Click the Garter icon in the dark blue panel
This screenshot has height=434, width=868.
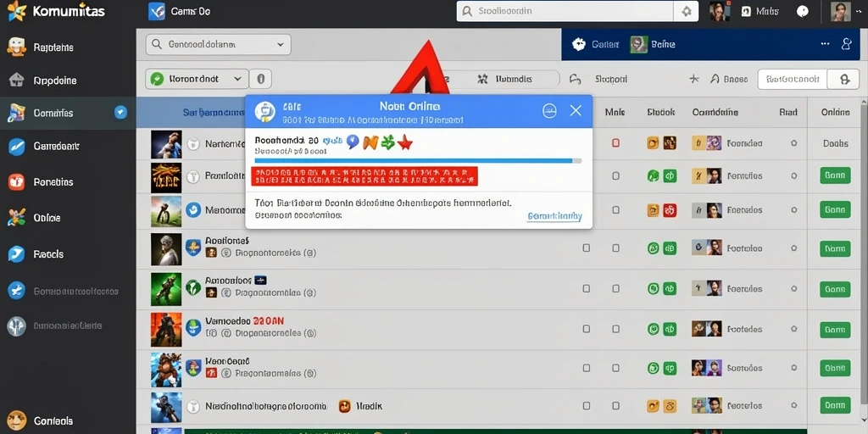579,44
